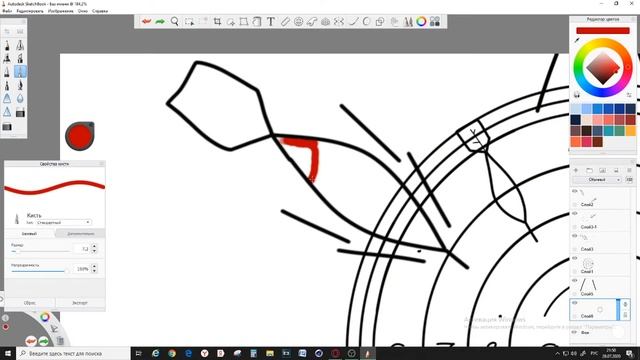Viewport: 640px width, 360px height.
Task: Toggle visibility of the Слой5 layer
Action: click(x=575, y=280)
